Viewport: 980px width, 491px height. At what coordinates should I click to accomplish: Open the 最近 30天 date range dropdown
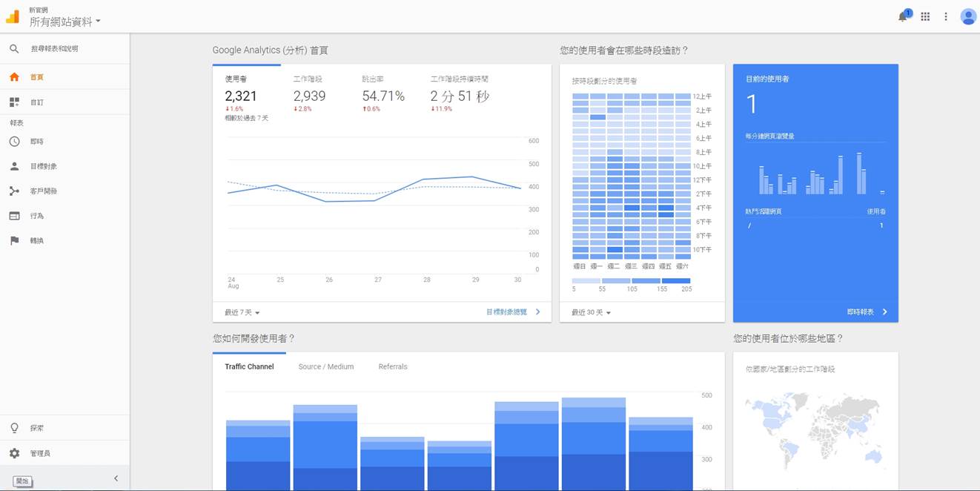click(590, 312)
